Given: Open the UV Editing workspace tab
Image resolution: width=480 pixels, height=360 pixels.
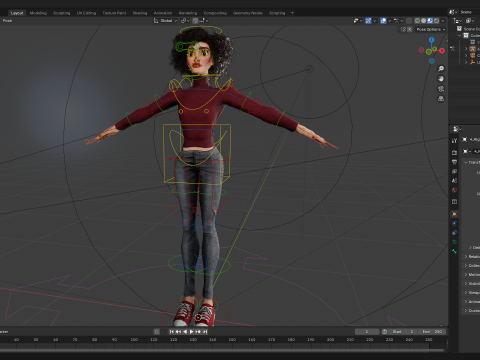Looking at the screenshot, I should [x=86, y=13].
